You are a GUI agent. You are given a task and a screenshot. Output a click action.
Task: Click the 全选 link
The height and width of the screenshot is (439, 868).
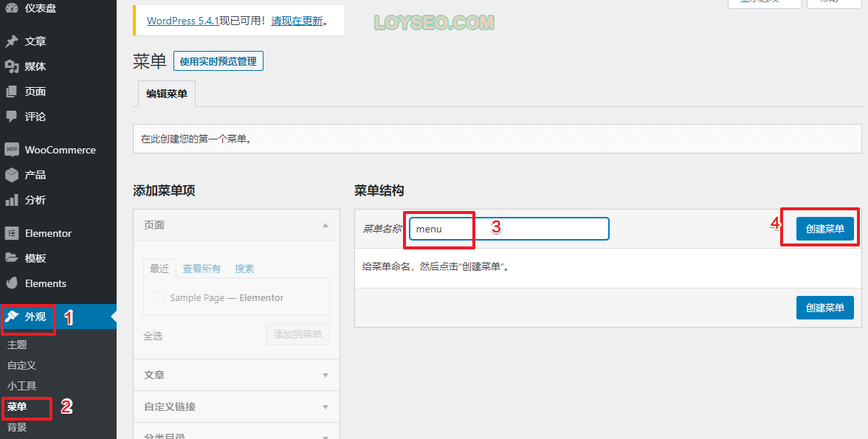tap(153, 336)
